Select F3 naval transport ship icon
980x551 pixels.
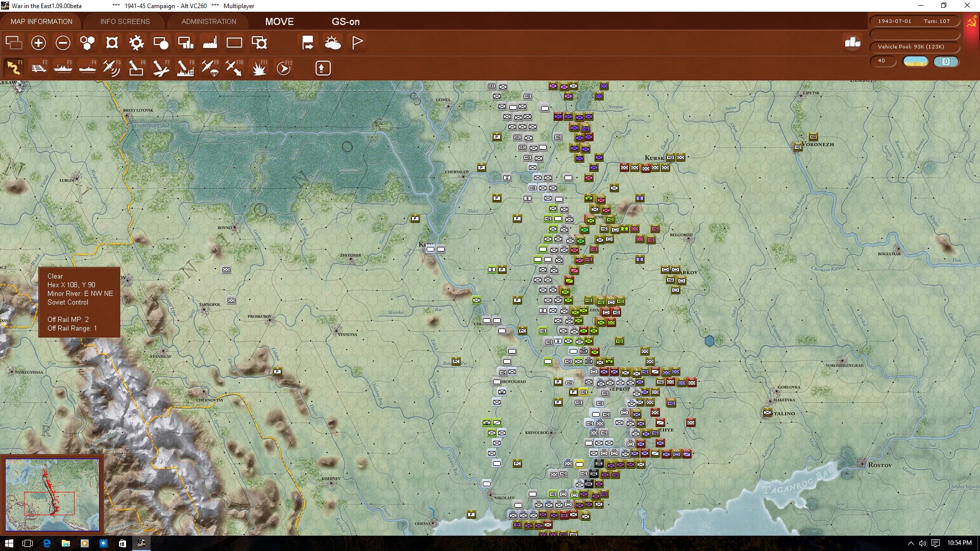[63, 68]
